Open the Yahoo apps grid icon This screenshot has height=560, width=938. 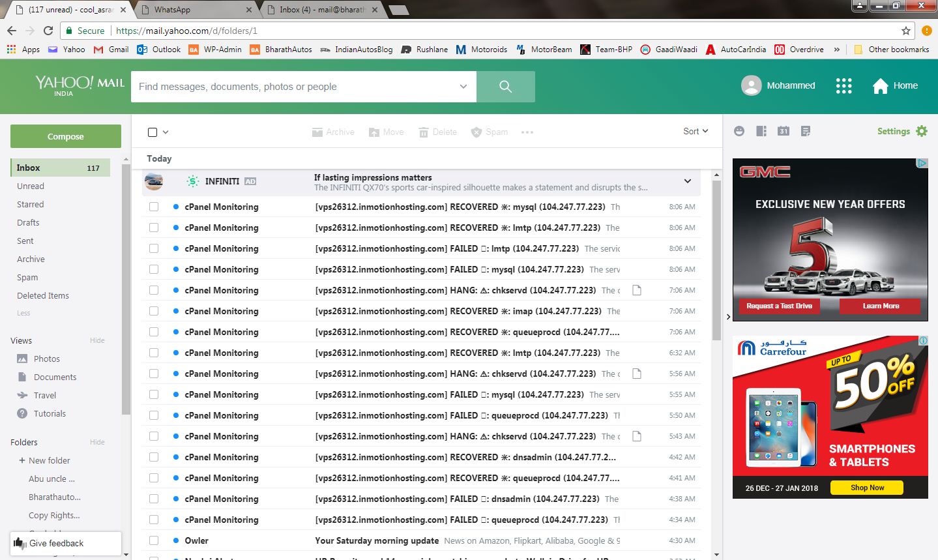coord(843,86)
